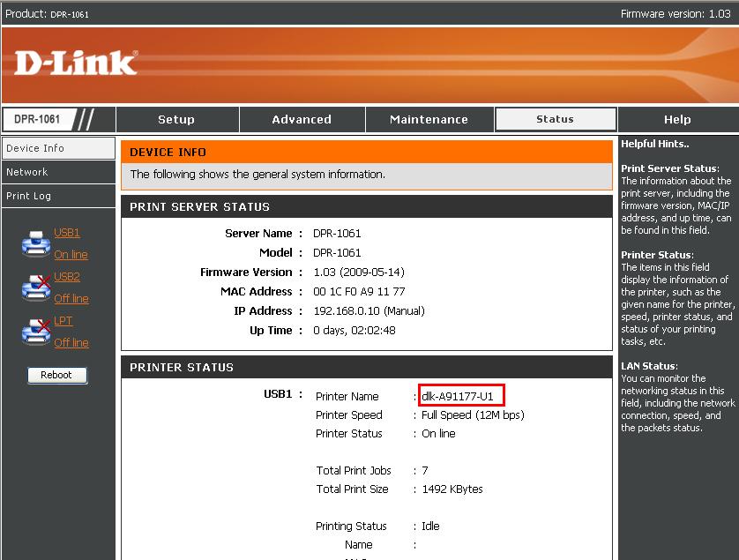Click the USB1 link
The height and width of the screenshot is (560, 739).
[66, 233]
